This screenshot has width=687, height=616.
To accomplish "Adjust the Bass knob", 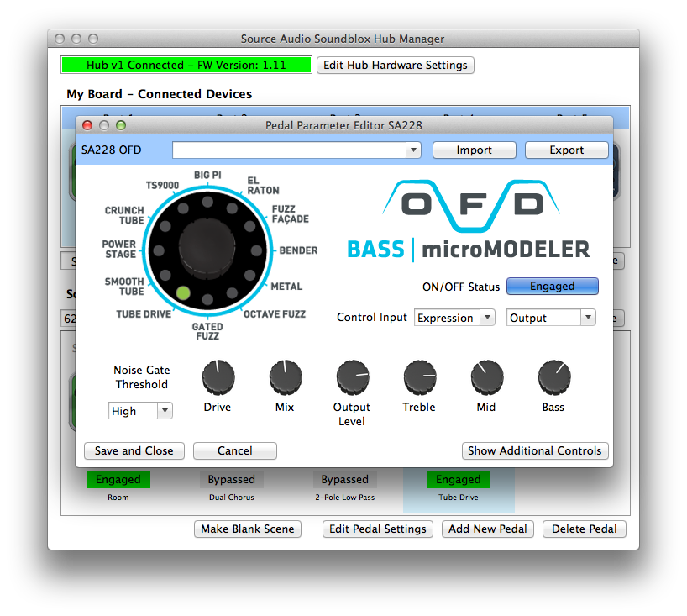I will (x=554, y=377).
